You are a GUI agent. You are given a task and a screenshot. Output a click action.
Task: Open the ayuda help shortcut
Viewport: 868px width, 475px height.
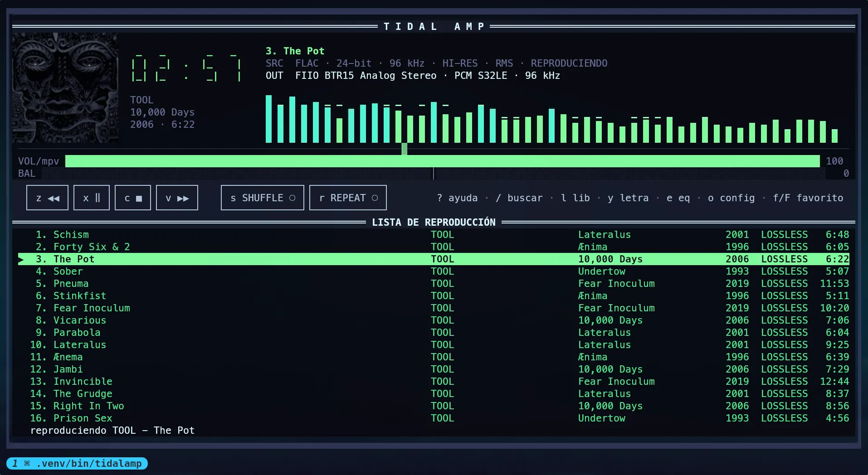457,198
